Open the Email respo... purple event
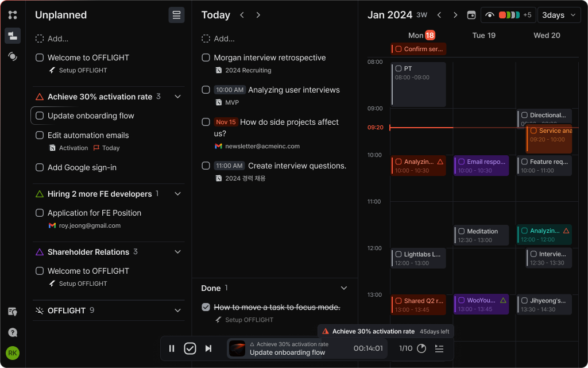588x368 pixels. [x=481, y=166]
